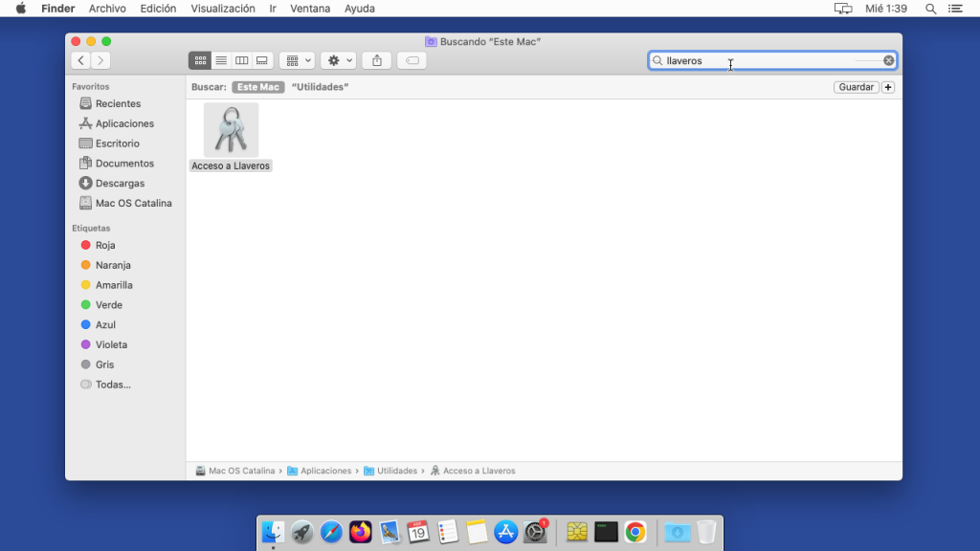Viewport: 980px width, 551px height.
Task: Open Escritorio in the sidebar
Action: coord(117,143)
